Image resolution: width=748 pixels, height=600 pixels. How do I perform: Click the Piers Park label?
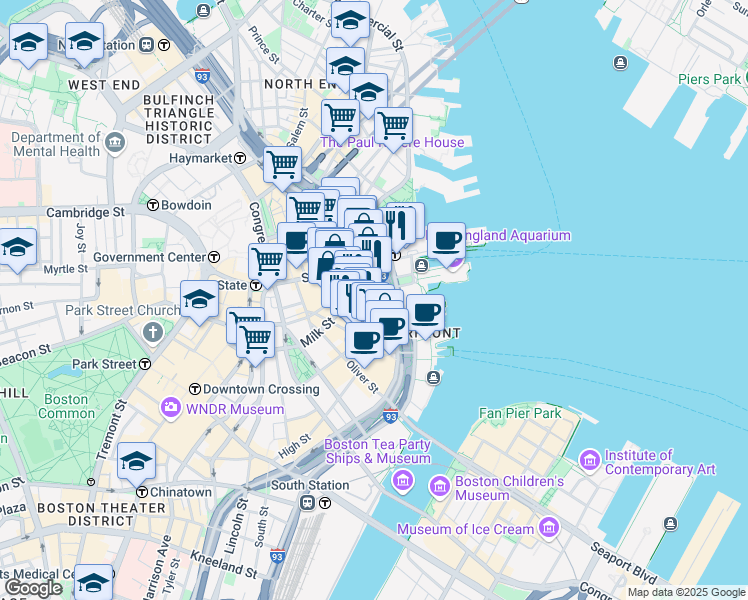(x=709, y=79)
